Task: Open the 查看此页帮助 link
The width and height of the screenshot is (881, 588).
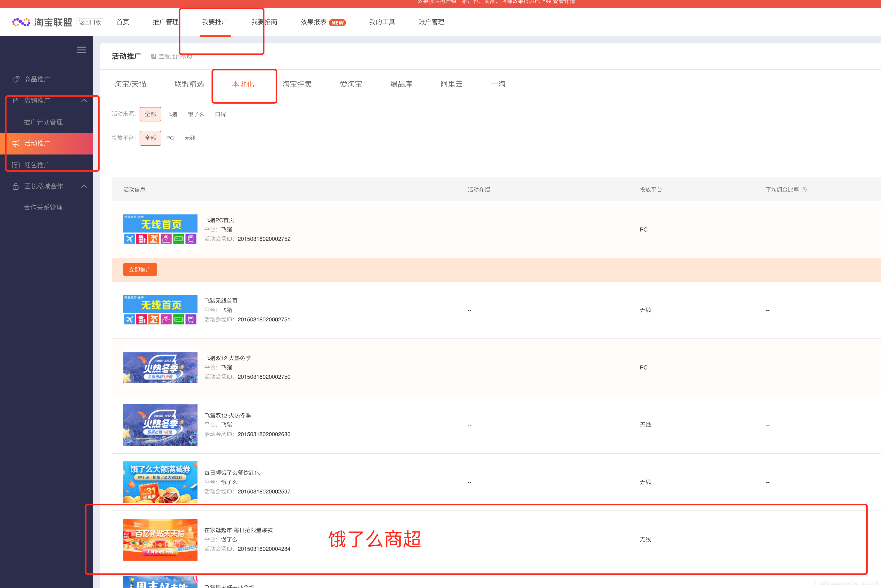Action: (175, 56)
